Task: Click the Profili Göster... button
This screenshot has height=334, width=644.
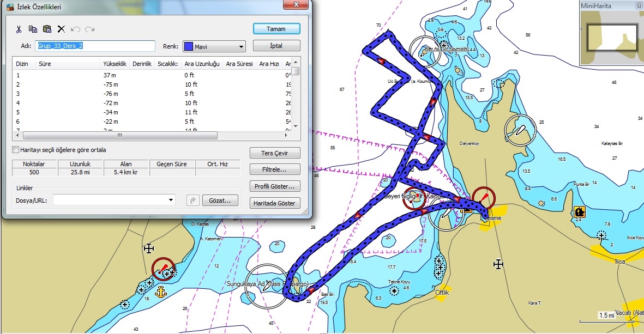Action: pos(275,186)
